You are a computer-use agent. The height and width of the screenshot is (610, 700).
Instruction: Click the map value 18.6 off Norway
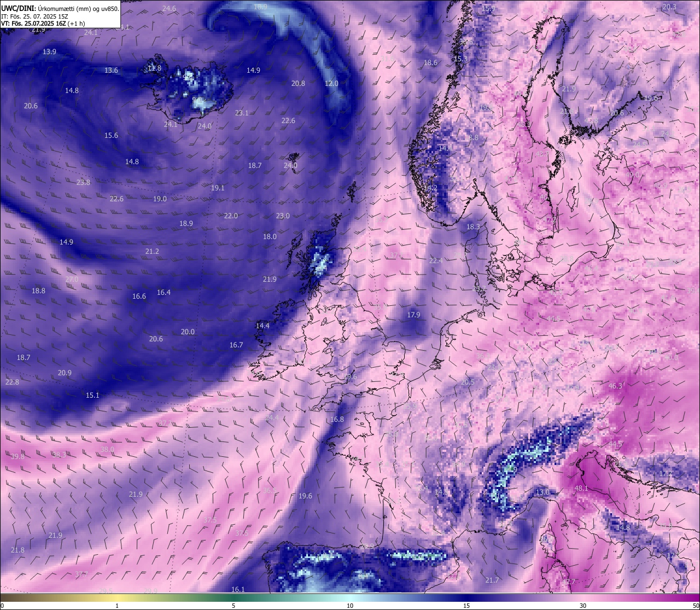click(430, 62)
